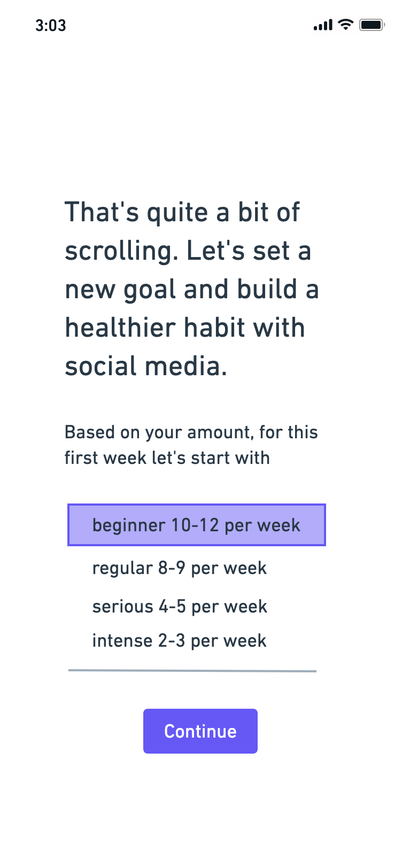Image resolution: width=402 pixels, height=868 pixels.
Task: Tap 'first week let's start with' text line
Action: [167, 458]
